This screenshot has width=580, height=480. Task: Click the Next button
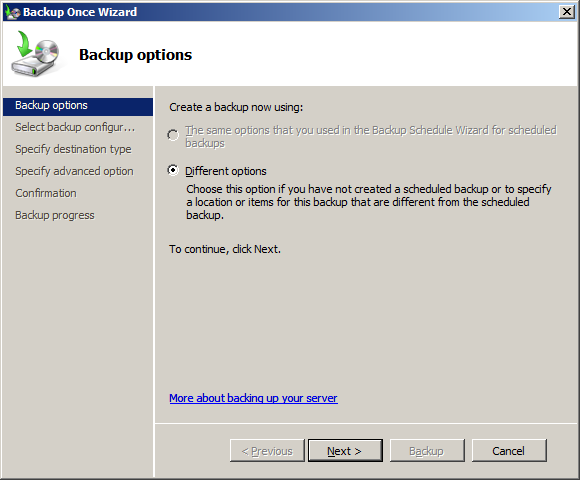[x=345, y=450]
